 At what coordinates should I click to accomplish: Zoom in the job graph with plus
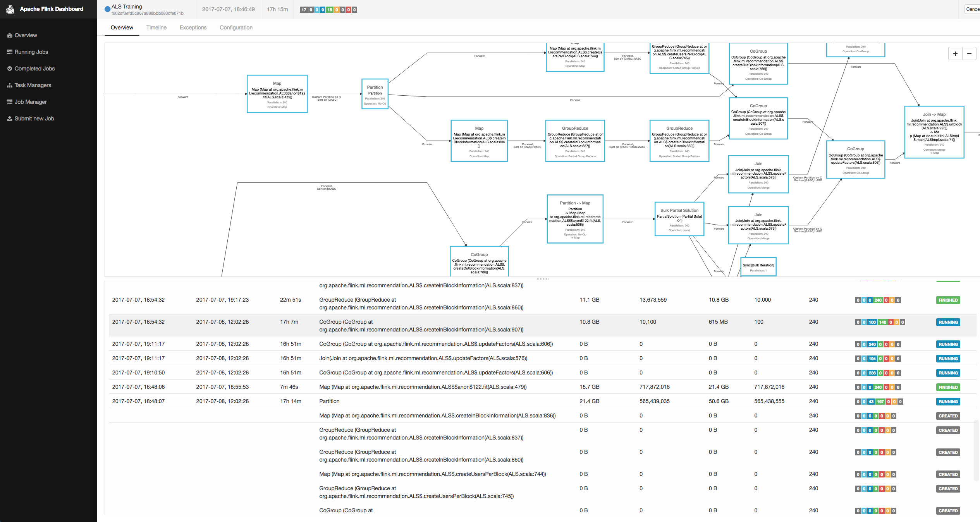point(955,54)
